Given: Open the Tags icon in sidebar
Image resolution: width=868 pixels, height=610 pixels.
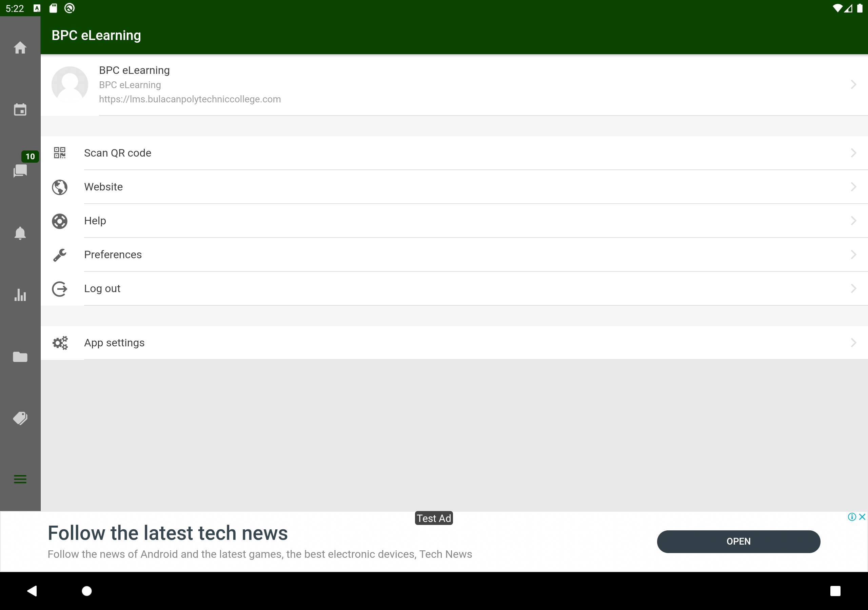Looking at the screenshot, I should 20,418.
